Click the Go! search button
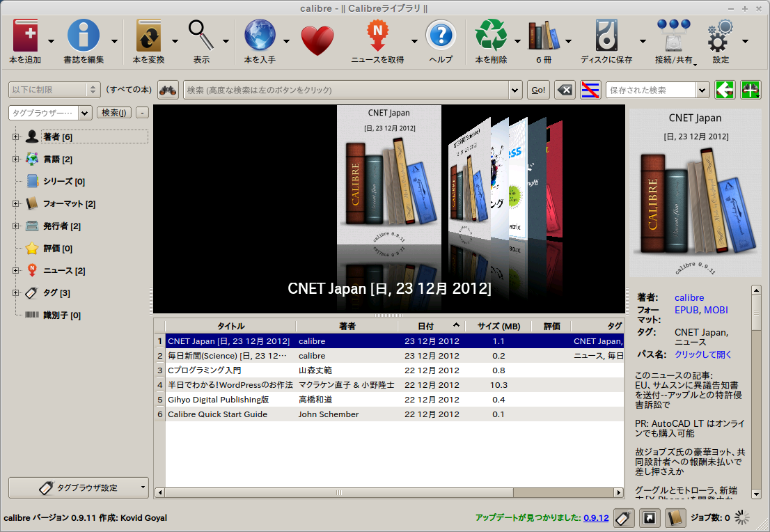This screenshot has width=770, height=532. coord(538,90)
